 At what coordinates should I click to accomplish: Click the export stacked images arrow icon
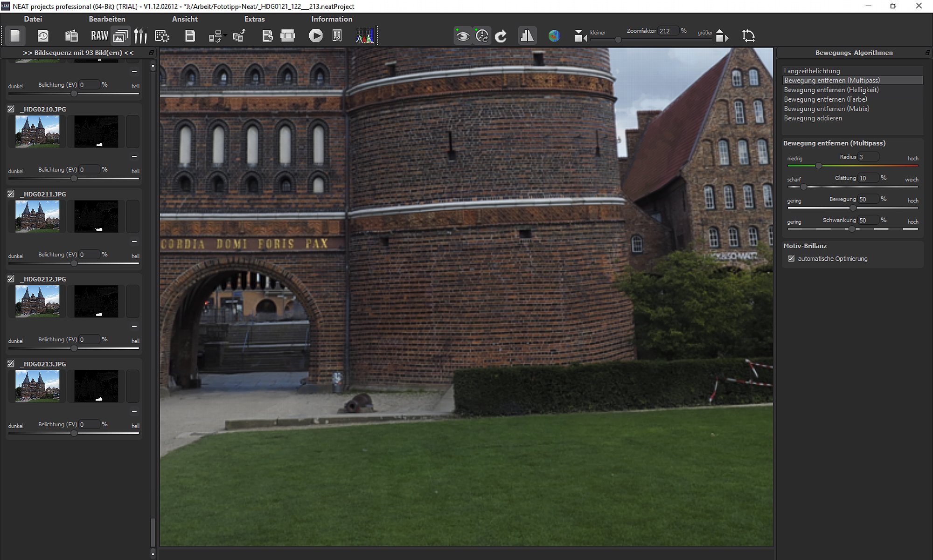[239, 36]
